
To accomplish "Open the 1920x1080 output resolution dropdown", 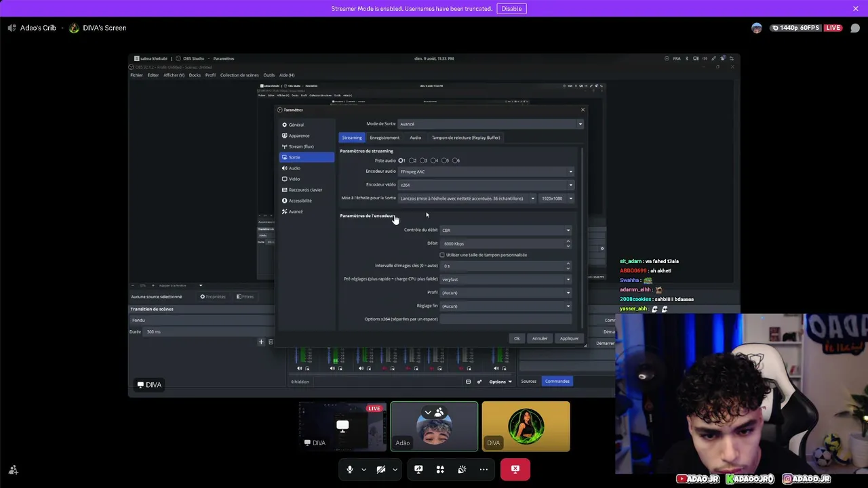I will pos(557,199).
